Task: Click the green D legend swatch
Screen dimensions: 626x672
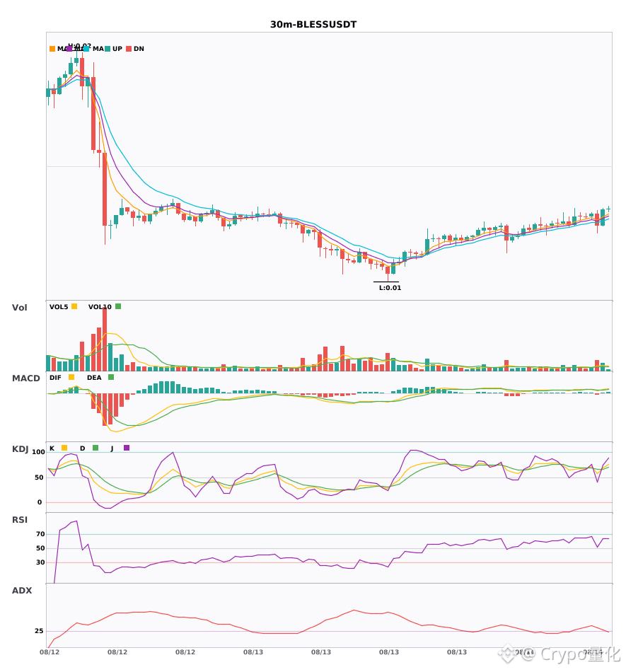Action: coord(95,448)
